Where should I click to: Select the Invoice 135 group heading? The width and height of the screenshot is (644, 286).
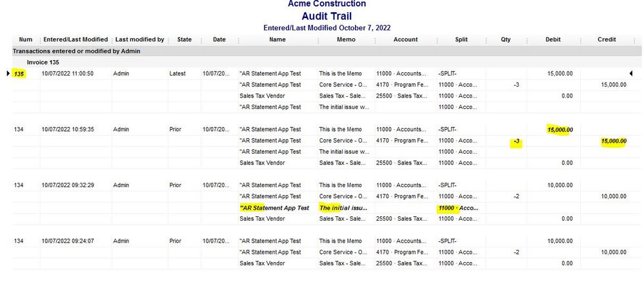coord(43,63)
